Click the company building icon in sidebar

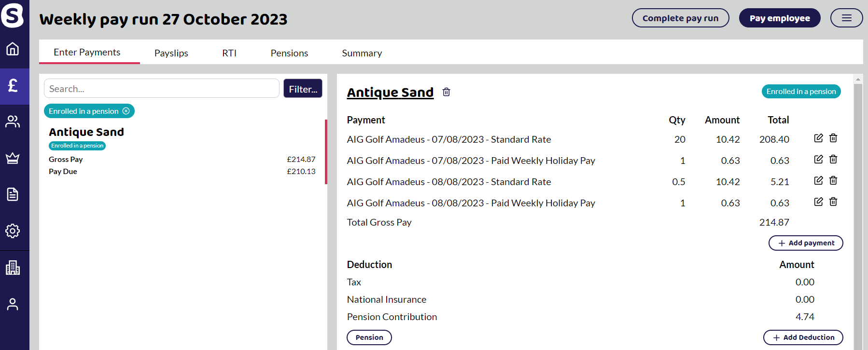tap(13, 268)
